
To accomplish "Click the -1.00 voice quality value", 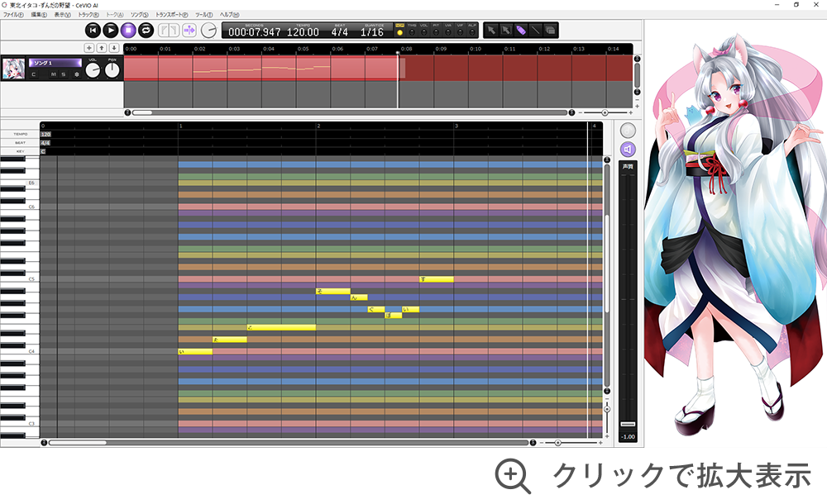I will coord(628,436).
